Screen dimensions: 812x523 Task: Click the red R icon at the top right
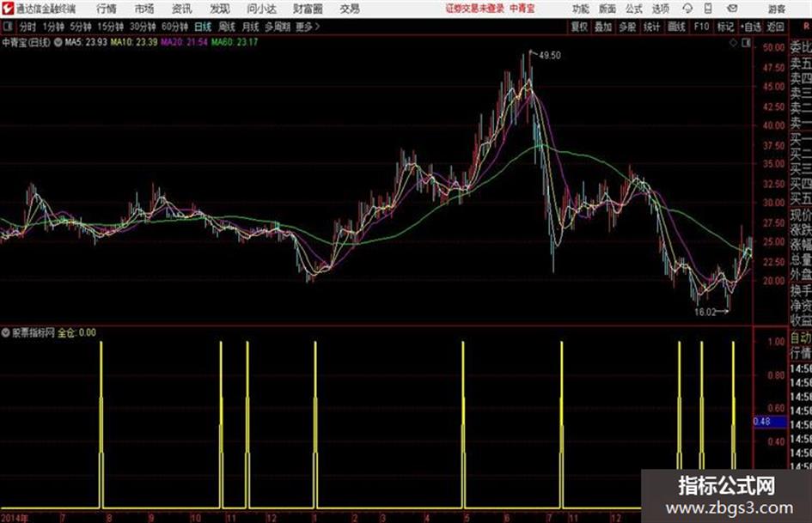806,26
